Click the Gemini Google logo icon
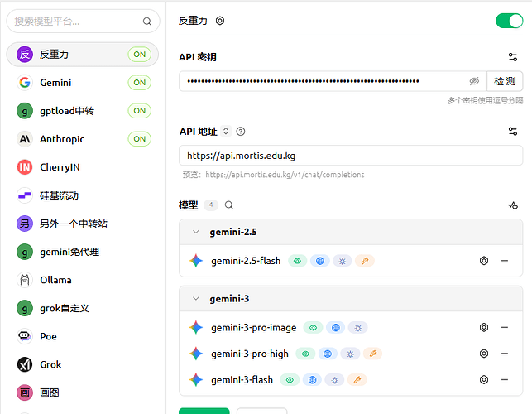This screenshot has height=414, width=532. point(25,83)
